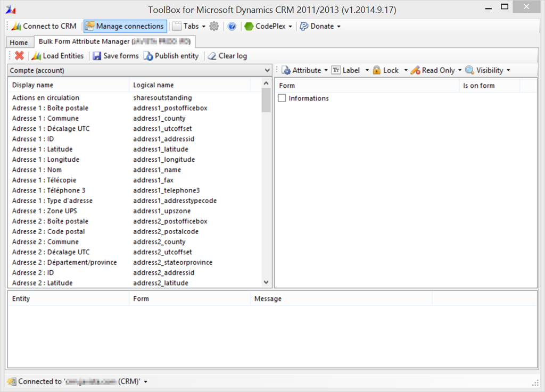
Task: Click the Is on form column header
Action: tap(490, 86)
